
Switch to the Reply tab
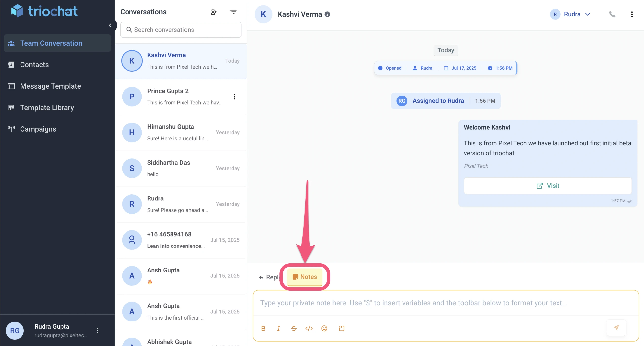269,277
